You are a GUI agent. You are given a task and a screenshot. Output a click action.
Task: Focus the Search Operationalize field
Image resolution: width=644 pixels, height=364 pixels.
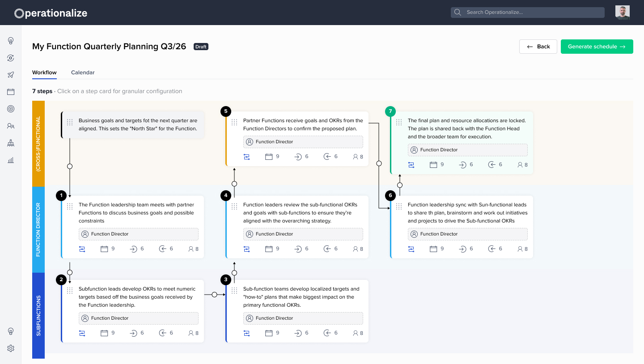[x=528, y=13]
